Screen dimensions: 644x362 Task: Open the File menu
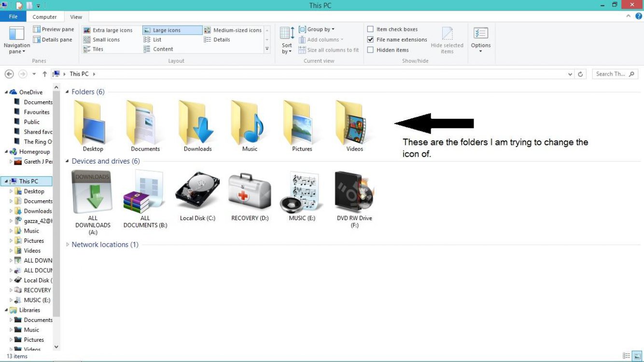13,16
